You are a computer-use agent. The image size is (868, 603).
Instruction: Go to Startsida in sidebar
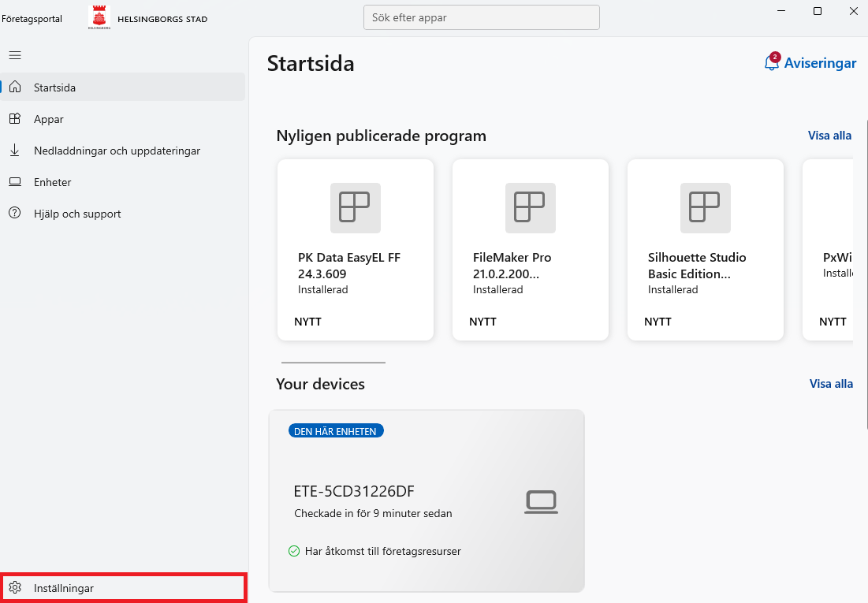[123, 87]
